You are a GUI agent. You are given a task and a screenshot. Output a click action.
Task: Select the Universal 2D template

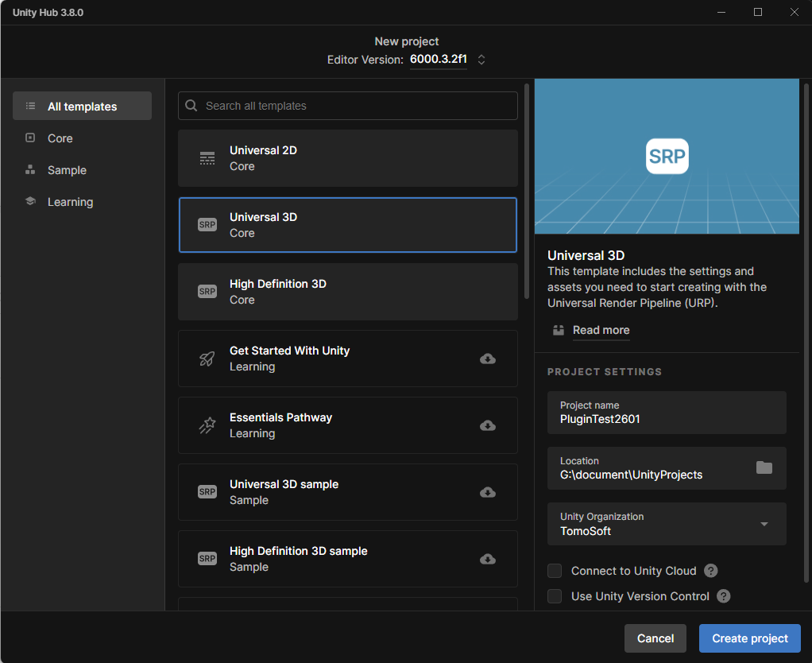point(347,158)
